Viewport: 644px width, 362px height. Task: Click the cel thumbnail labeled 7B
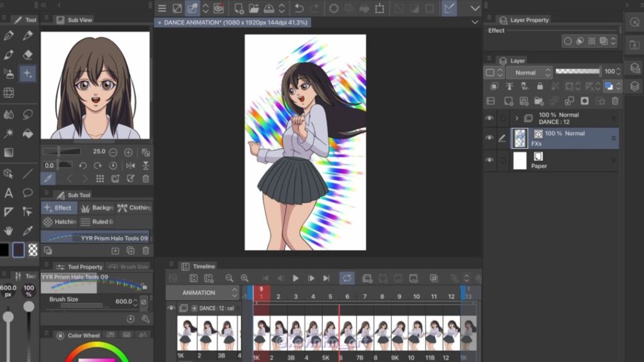pos(364,333)
